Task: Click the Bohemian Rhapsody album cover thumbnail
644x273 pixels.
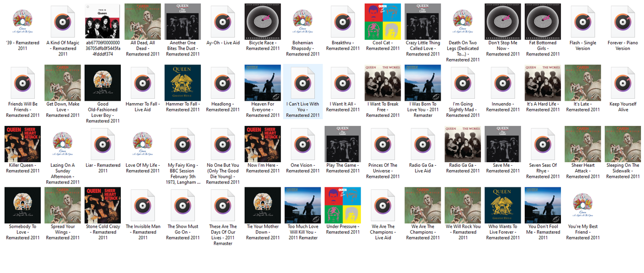Action: point(303,22)
